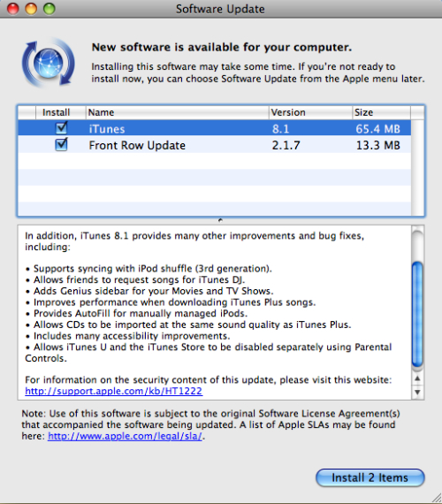Screen dimensions: 442x504
Task: Close the Software Update window
Action: (13, 9)
